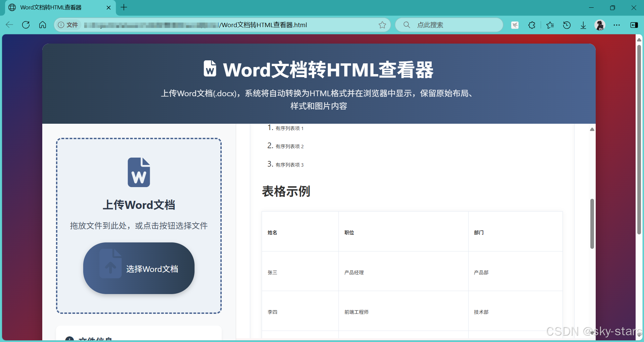Click list entry 有序列表项 1
The image size is (644, 342).
point(289,128)
